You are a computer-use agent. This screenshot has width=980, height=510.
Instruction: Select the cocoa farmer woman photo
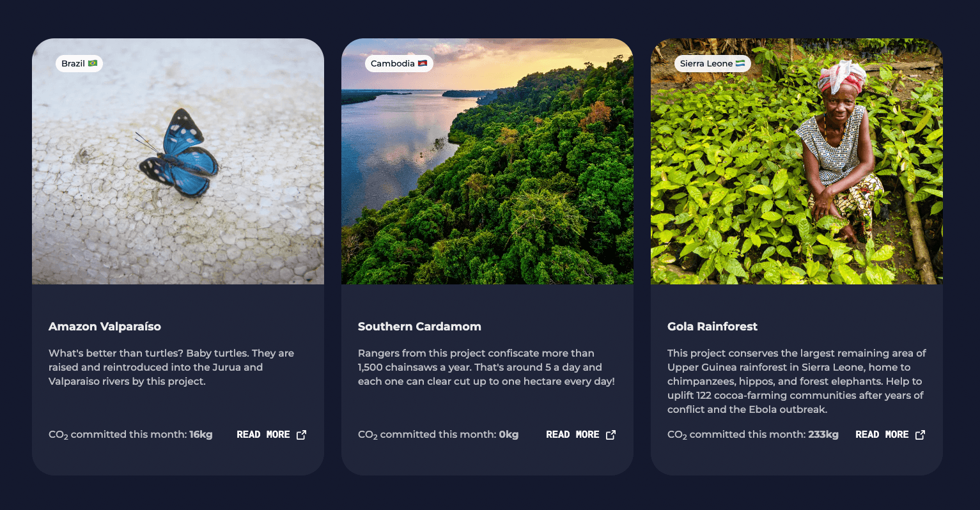click(797, 161)
